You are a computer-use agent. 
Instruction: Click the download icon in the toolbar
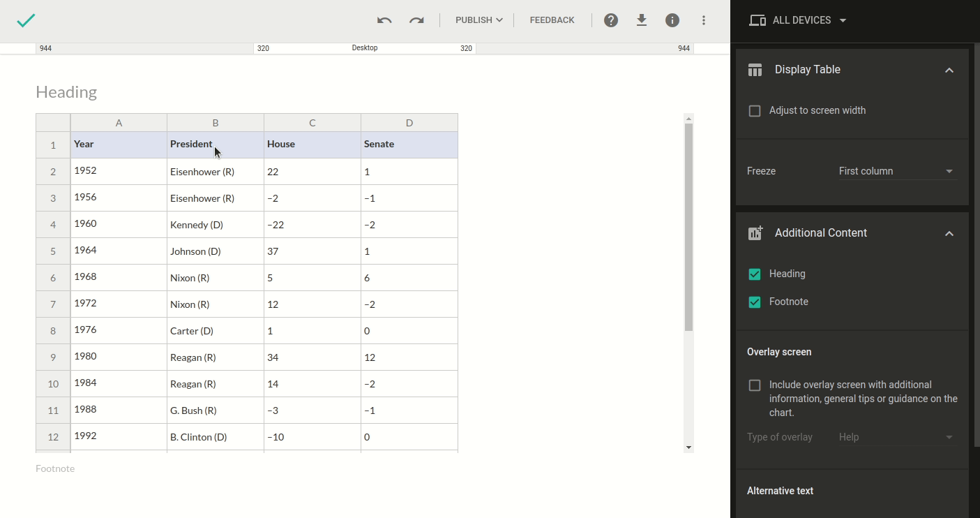(x=641, y=20)
